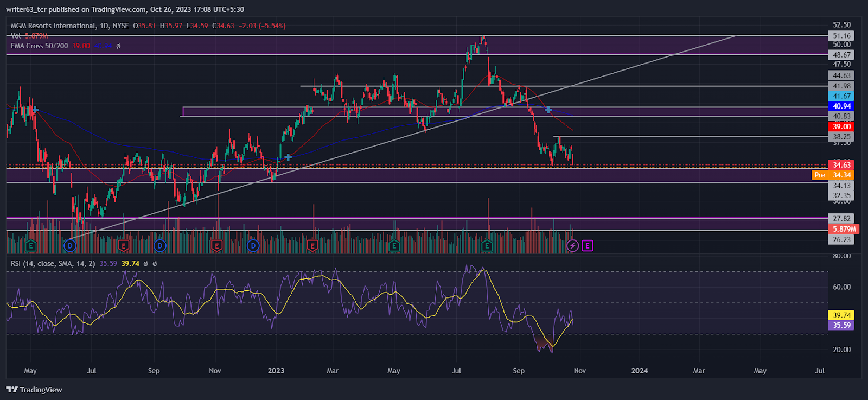The width and height of the screenshot is (868, 400).
Task: Click the blue dividend marker near June 2022
Action: [x=69, y=246]
